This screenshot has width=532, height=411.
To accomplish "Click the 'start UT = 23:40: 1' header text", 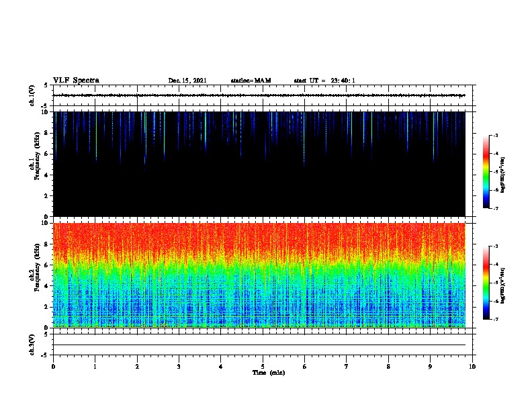I will (x=324, y=81).
